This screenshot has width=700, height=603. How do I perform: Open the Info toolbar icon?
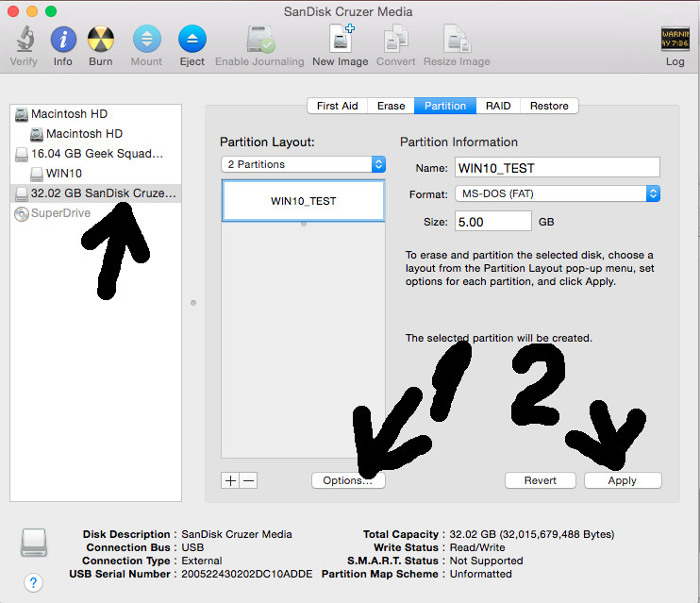[63, 39]
